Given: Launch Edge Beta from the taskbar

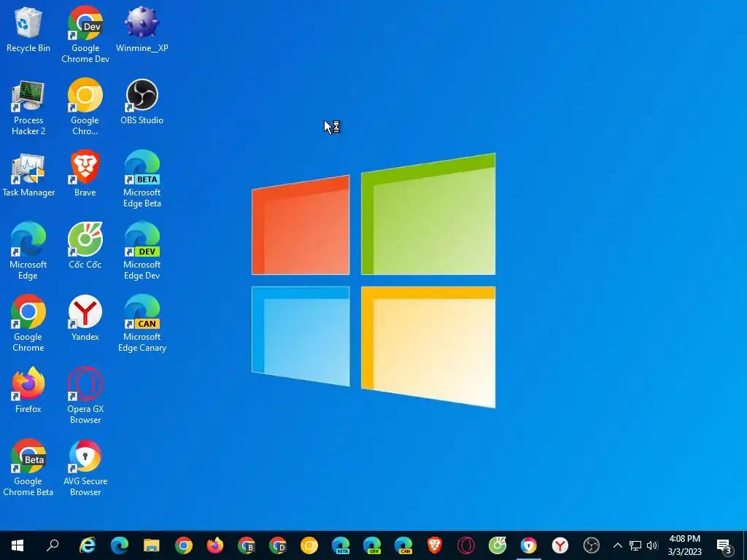Looking at the screenshot, I should 341,545.
